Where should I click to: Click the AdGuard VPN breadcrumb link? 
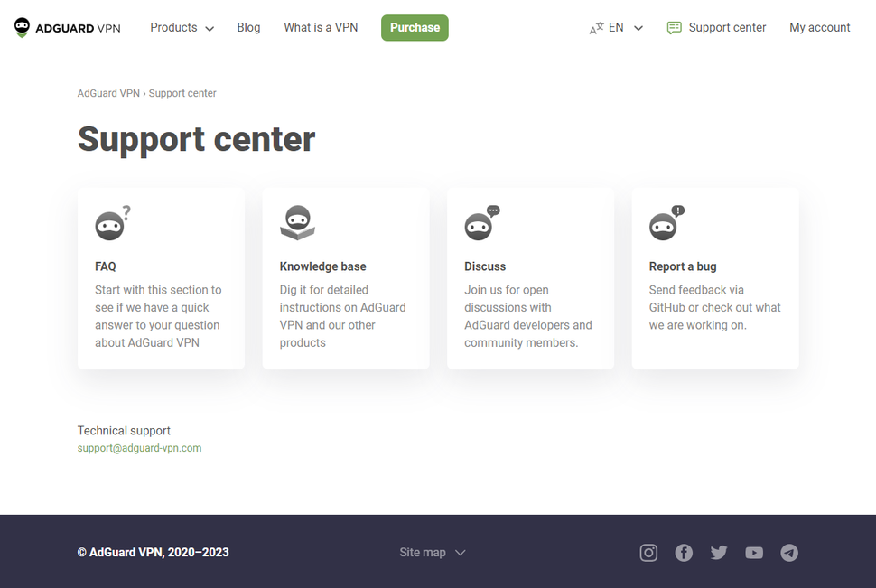point(108,93)
